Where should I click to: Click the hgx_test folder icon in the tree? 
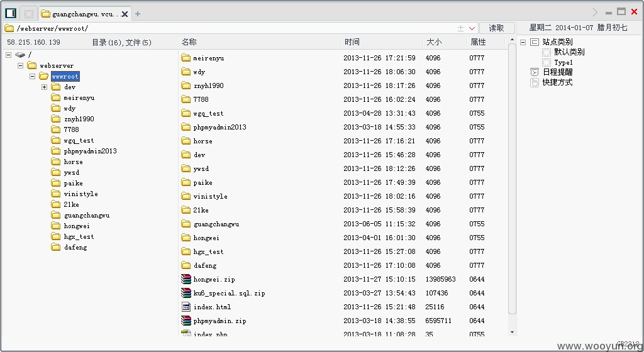coord(56,236)
